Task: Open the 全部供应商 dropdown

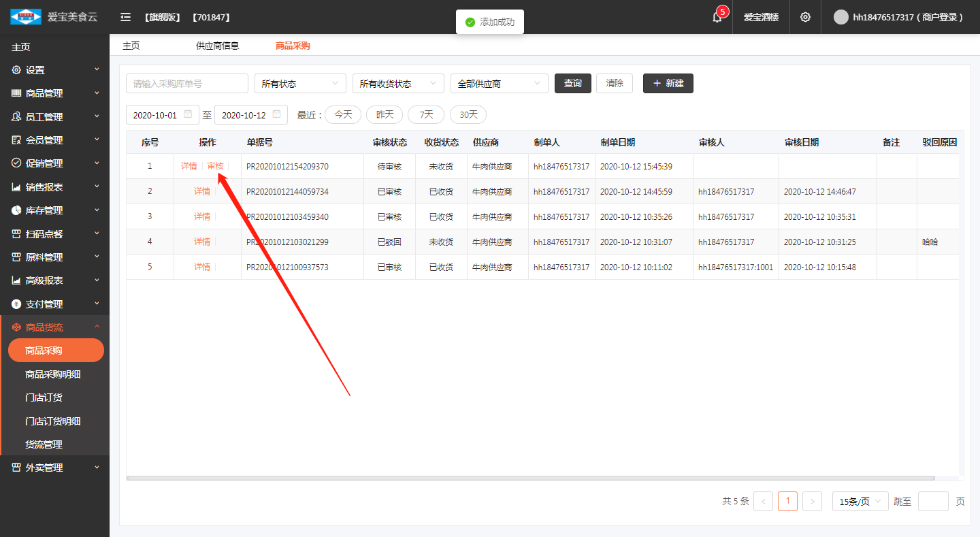Action: 499,84
